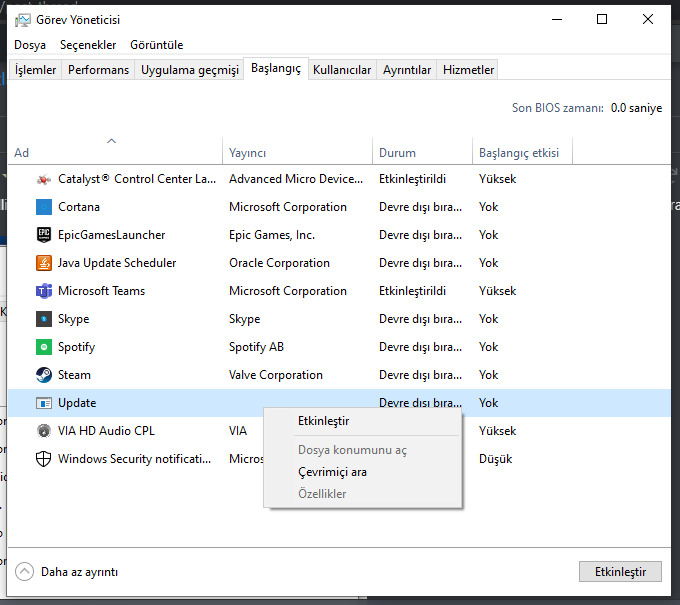The image size is (680, 605).
Task: Switch to the Uygulama geçmişi tab
Action: (190, 70)
